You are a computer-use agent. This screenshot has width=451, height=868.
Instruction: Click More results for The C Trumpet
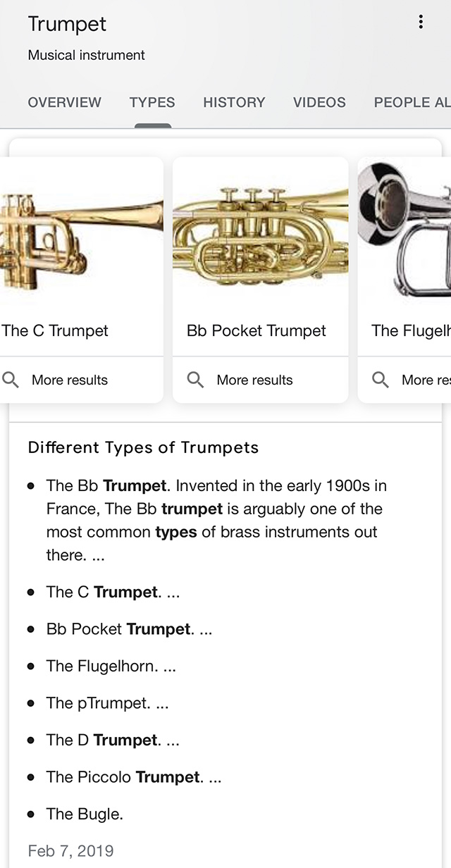70,380
